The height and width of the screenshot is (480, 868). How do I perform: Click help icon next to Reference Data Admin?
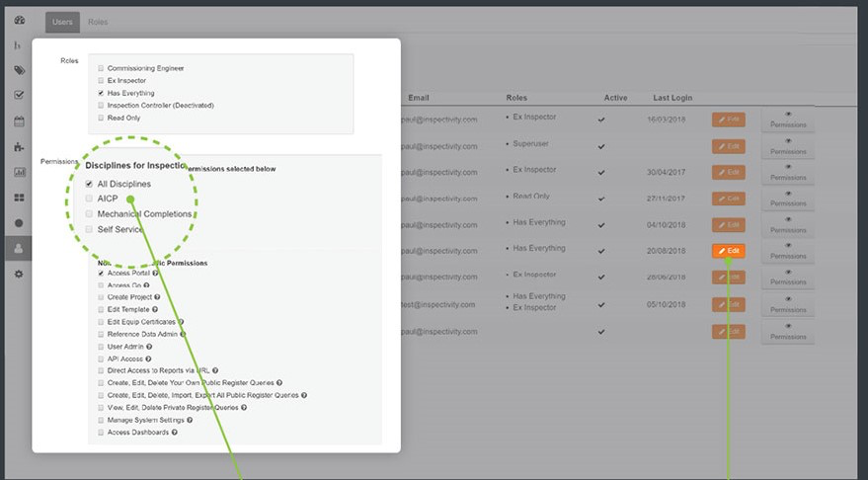click(183, 335)
